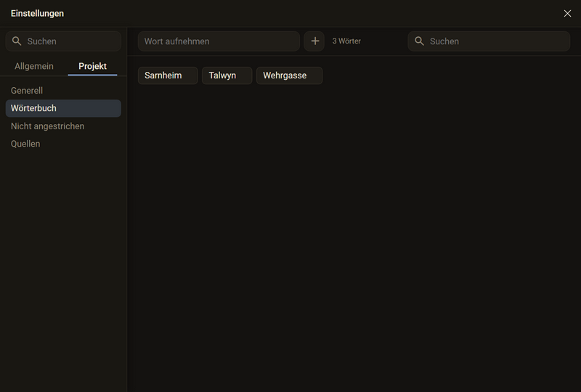Open the Quellen section

[63, 144]
